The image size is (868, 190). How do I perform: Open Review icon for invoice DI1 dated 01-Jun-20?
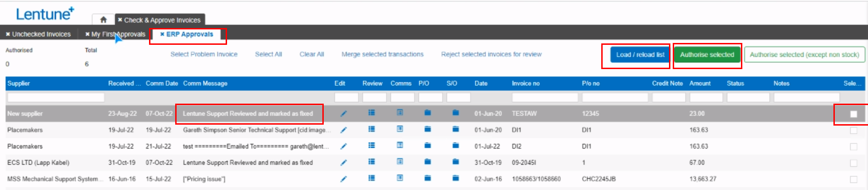click(371, 129)
